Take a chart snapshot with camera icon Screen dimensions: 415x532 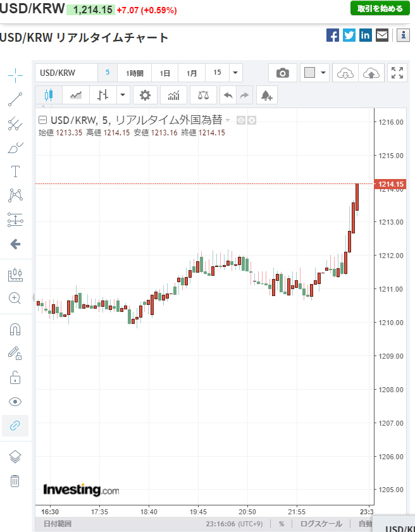coord(282,73)
